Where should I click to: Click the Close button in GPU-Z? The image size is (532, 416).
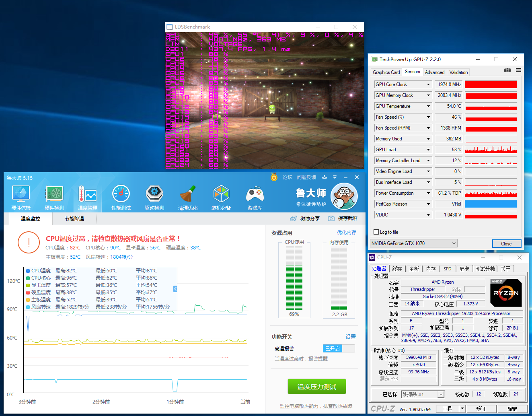pos(507,244)
